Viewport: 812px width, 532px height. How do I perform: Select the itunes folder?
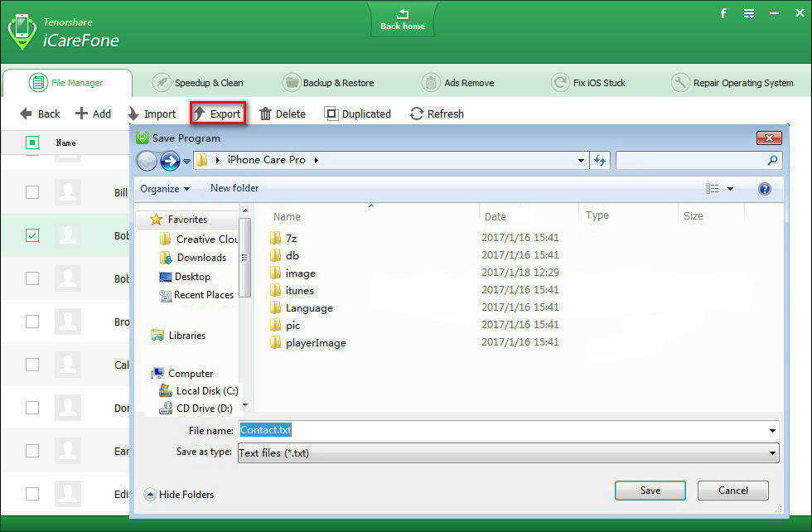tap(292, 290)
